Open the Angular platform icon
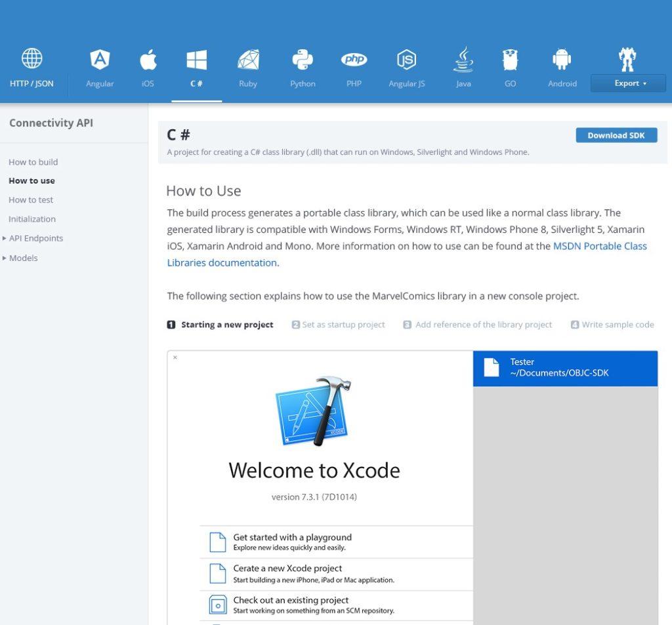This screenshot has height=625, width=672. (x=100, y=59)
